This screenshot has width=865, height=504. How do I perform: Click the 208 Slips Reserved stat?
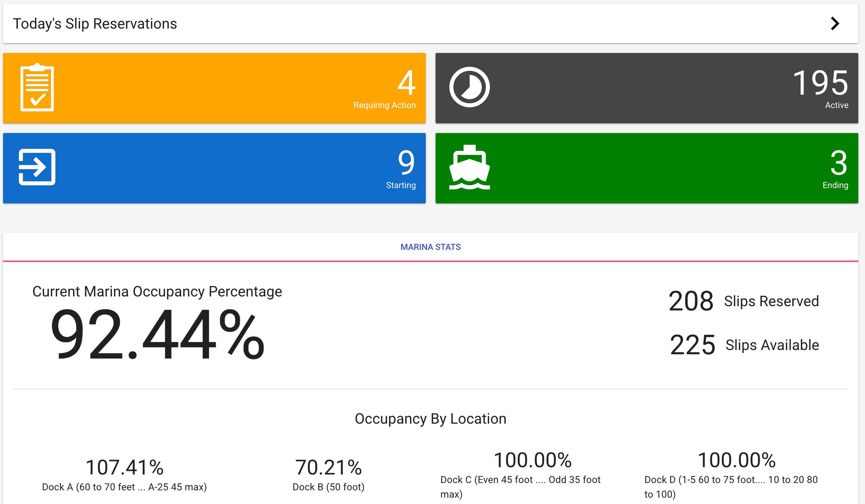point(744,301)
